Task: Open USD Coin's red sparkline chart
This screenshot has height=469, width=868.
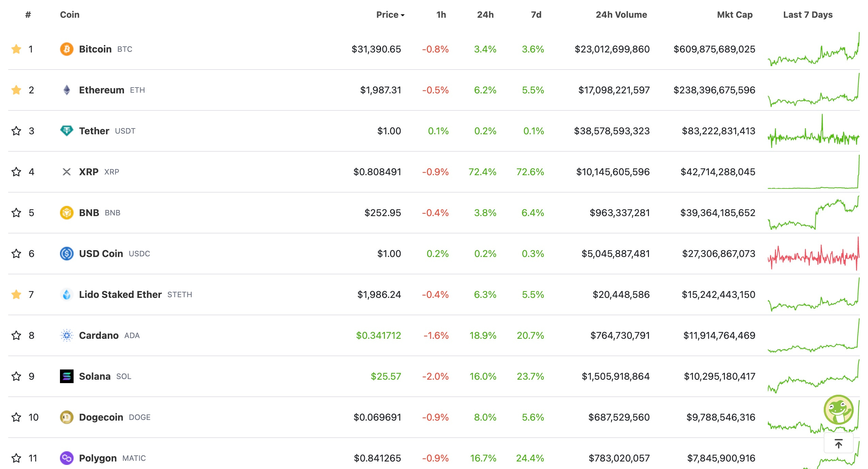Action: [x=814, y=254]
